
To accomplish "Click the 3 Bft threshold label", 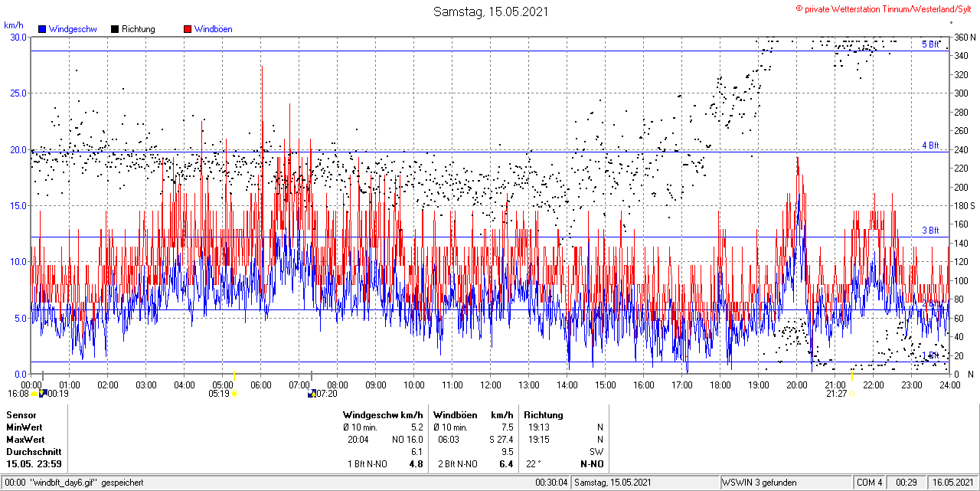I will tap(930, 230).
